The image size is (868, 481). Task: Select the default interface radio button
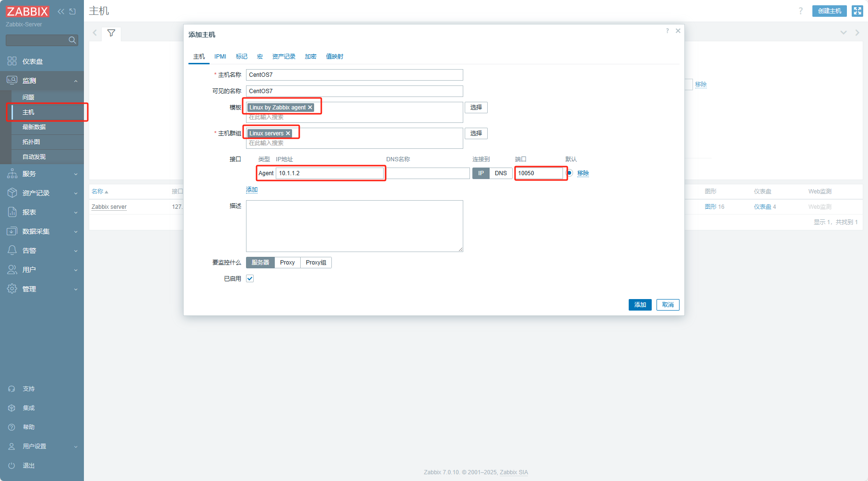coord(570,173)
